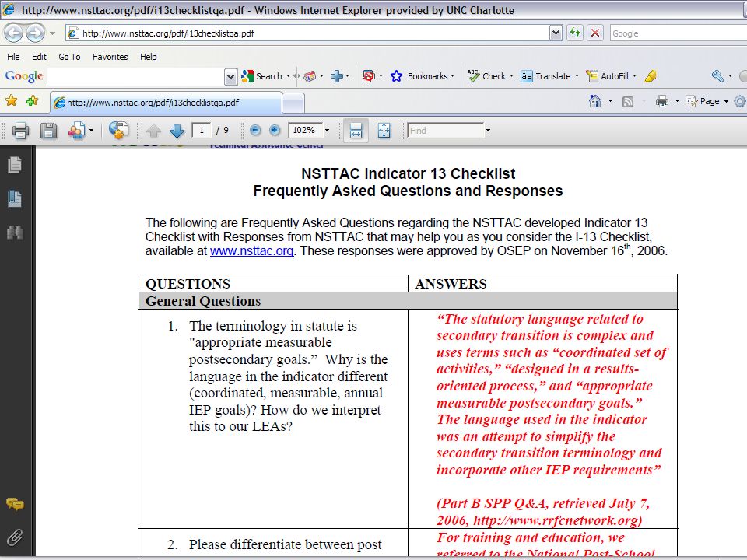Click the browser Home icon
This screenshot has width=747, height=560.
click(x=595, y=101)
